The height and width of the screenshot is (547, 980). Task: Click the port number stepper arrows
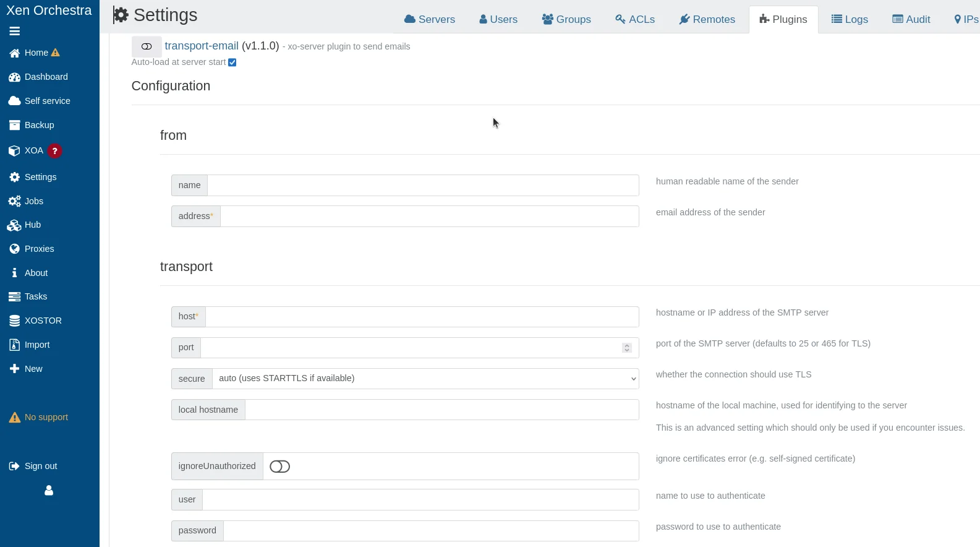click(x=627, y=348)
